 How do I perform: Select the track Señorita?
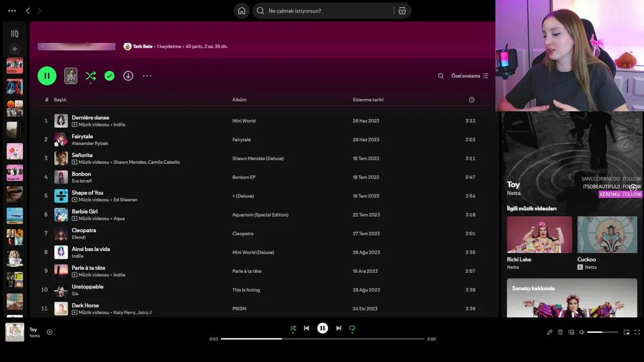point(82,155)
